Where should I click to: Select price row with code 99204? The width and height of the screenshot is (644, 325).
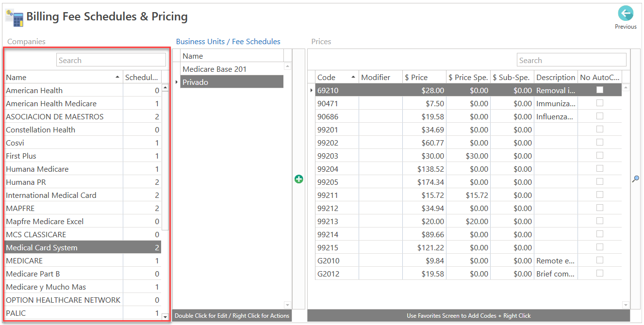coord(468,169)
